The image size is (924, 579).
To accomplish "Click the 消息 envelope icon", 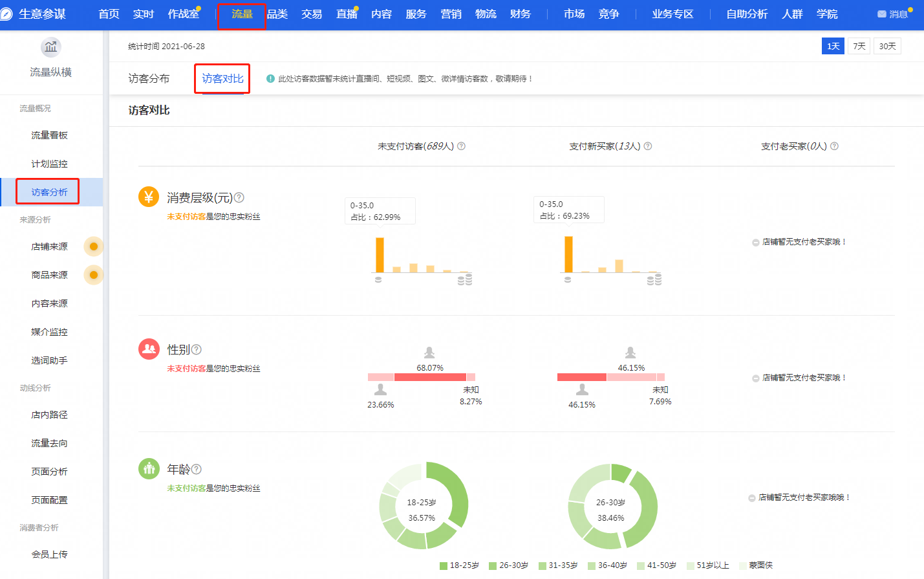I will point(881,14).
